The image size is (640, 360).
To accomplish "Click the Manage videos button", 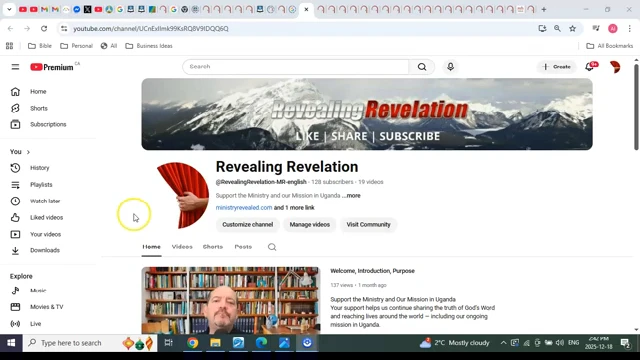I will [309, 224].
